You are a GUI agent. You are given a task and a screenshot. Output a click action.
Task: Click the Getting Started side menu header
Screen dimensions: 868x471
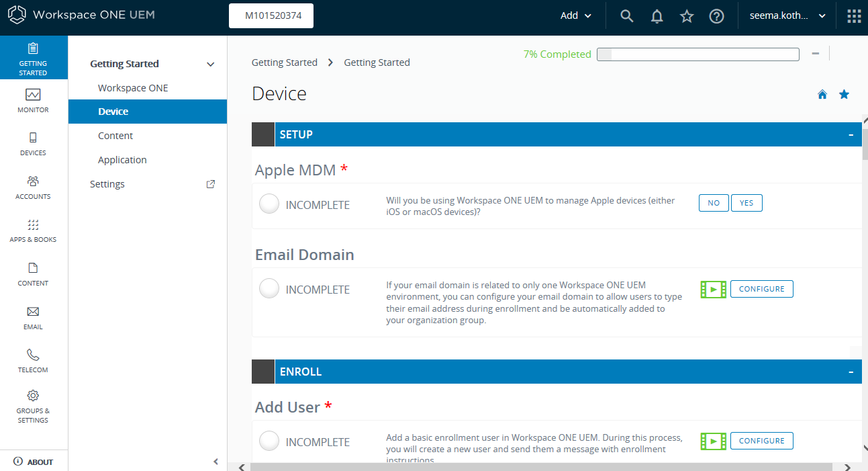click(x=125, y=64)
